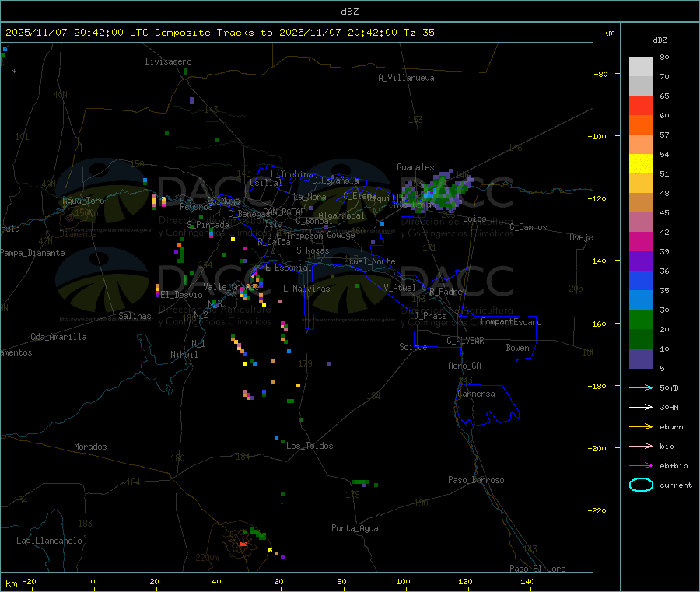Click the Paso_Barroso map label

(x=476, y=480)
